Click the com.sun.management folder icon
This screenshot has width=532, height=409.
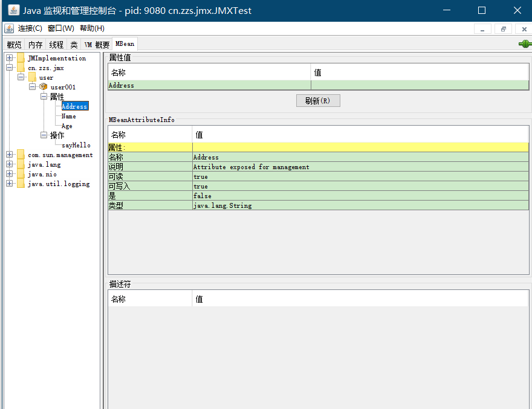click(21, 155)
